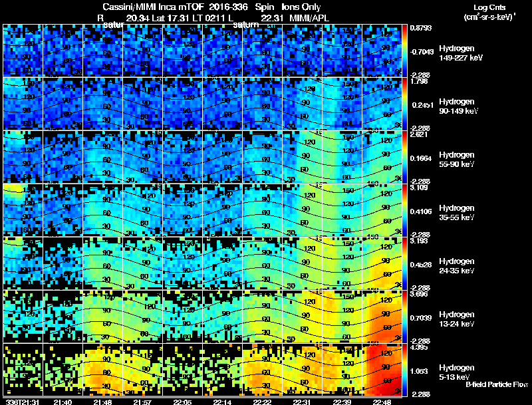
Task: Click the '(cm²-sr-s-keV)' units label
Action: (489, 17)
